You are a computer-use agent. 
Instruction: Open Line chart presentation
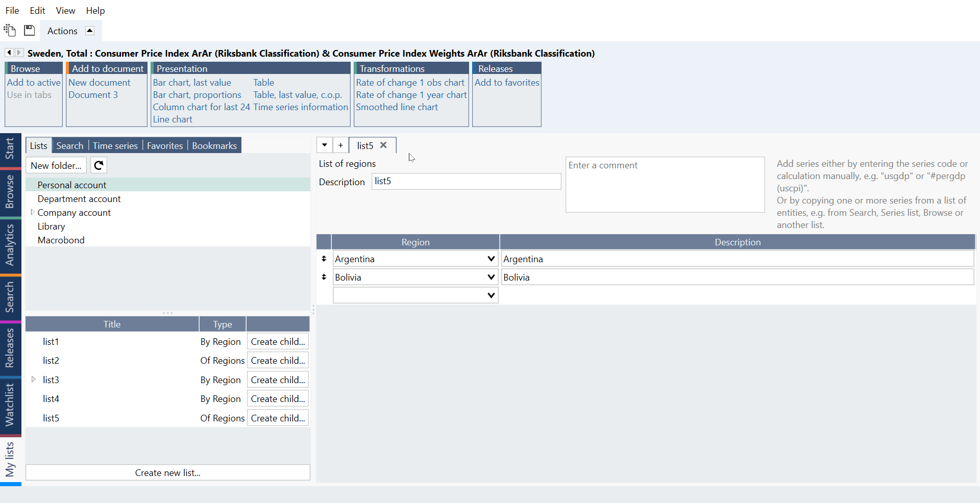pyautogui.click(x=173, y=119)
